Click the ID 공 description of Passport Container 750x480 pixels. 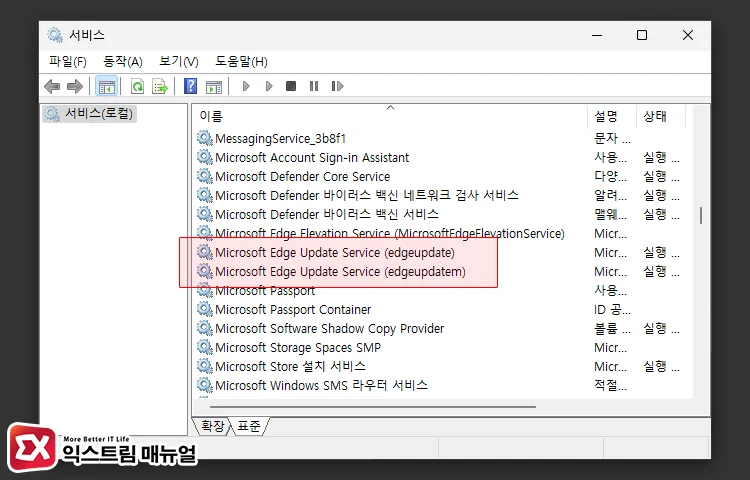(x=612, y=309)
